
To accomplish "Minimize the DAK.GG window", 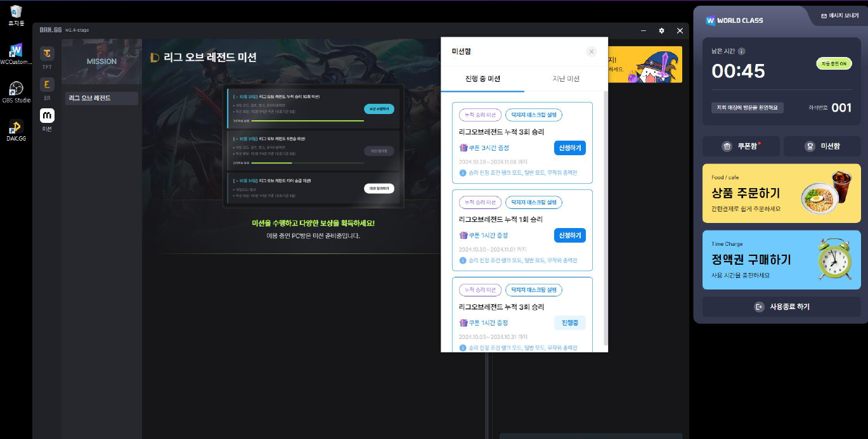I will [x=644, y=30].
